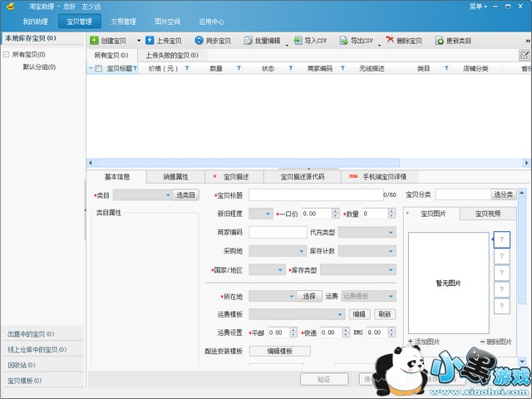
Task: Open the 类目 category dropdown
Action: pos(142,195)
